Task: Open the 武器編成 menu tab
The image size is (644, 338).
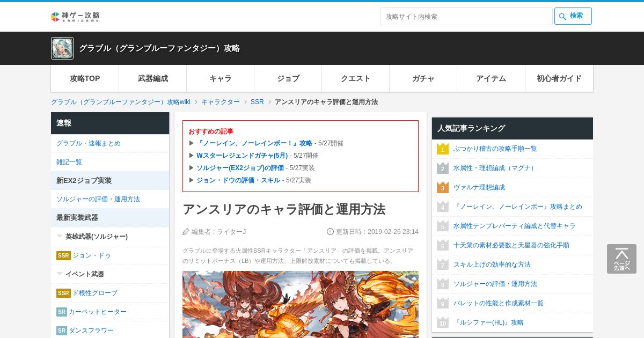Action: 153,78
